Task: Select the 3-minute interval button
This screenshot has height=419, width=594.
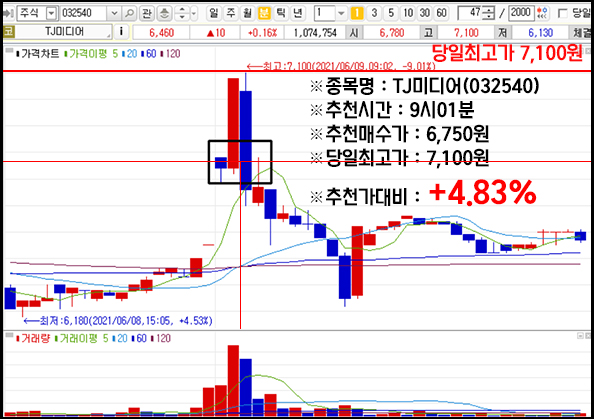Action: point(374,13)
